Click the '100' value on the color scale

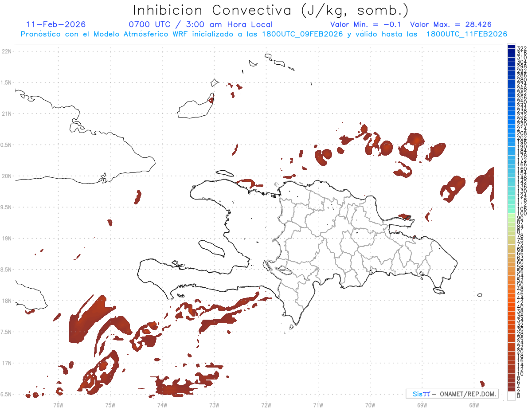[521, 214]
